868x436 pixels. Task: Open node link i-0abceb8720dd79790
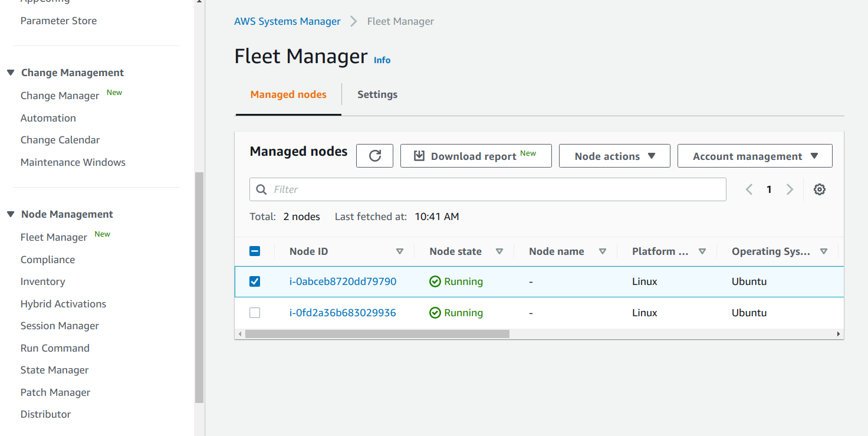click(343, 281)
